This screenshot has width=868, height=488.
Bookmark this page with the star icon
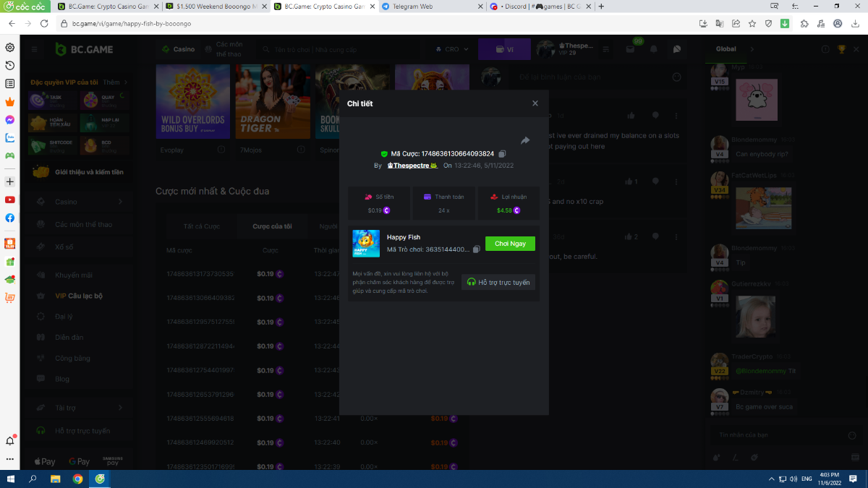pos(752,23)
